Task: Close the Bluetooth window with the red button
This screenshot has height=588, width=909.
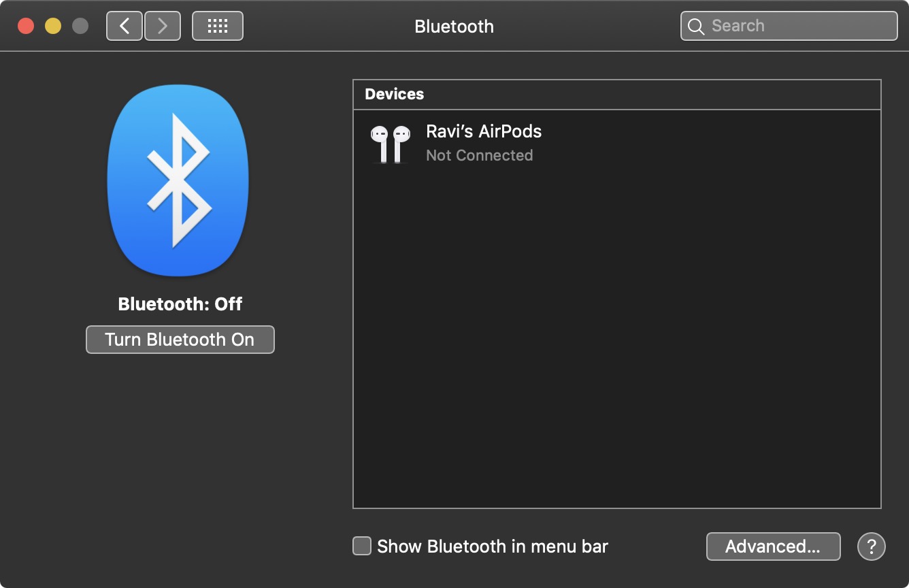Action: (26, 27)
